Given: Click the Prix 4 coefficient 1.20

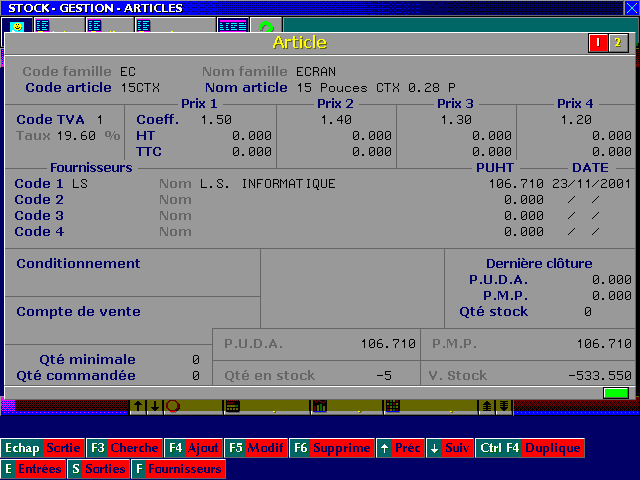Looking at the screenshot, I should tap(576, 120).
